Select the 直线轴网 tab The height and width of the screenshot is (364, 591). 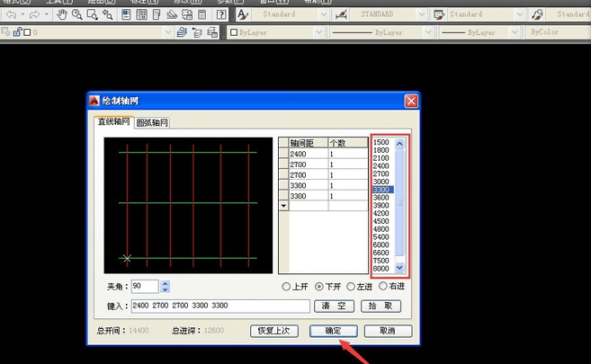[x=114, y=121]
